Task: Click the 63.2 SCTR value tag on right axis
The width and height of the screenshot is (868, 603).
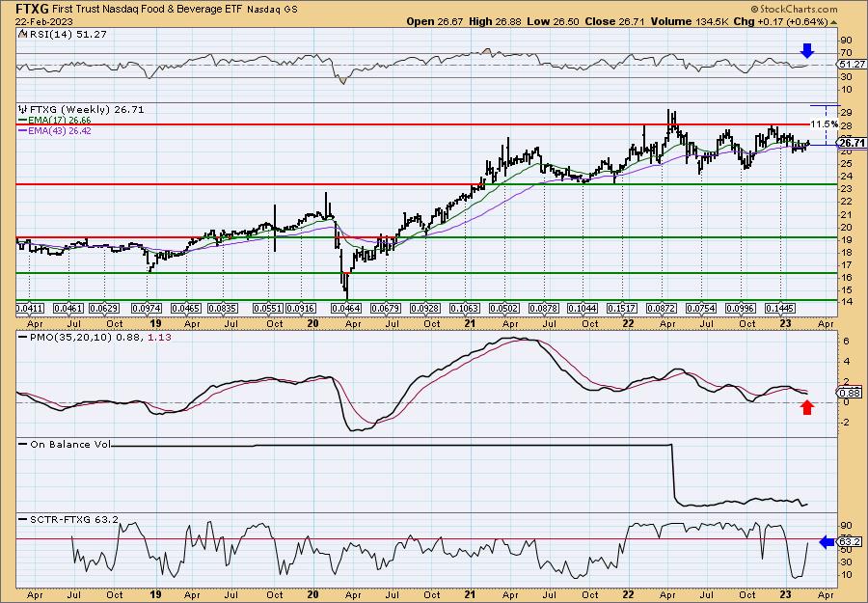Action: coord(851,542)
